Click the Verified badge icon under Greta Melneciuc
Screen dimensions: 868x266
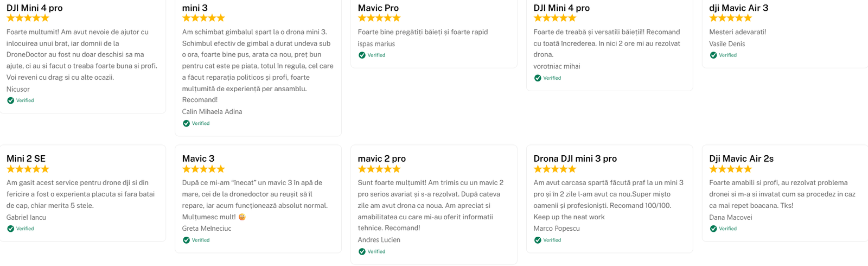click(186, 240)
